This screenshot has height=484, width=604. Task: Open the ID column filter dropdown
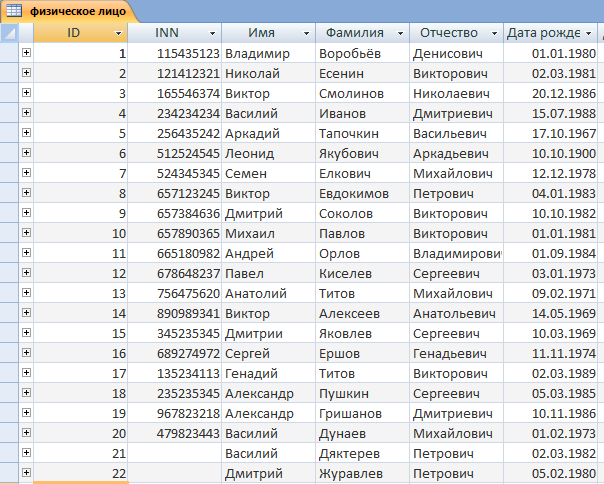[119, 34]
